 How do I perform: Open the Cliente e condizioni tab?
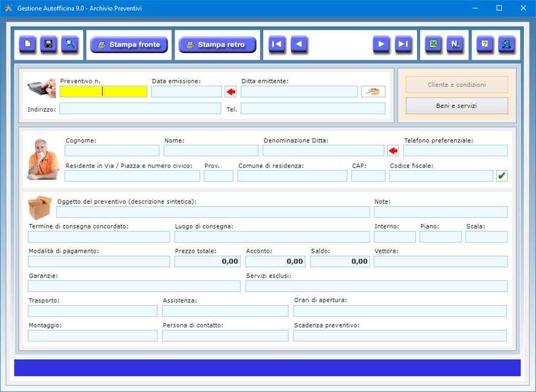[456, 85]
